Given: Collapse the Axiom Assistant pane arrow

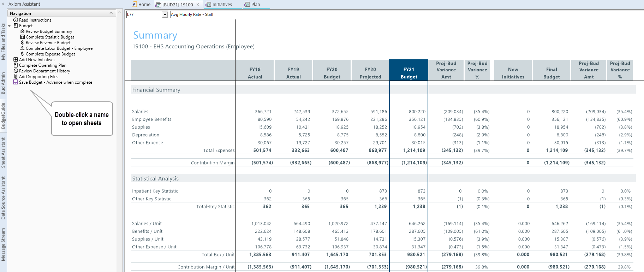Looking at the screenshot, I should pos(3,4).
